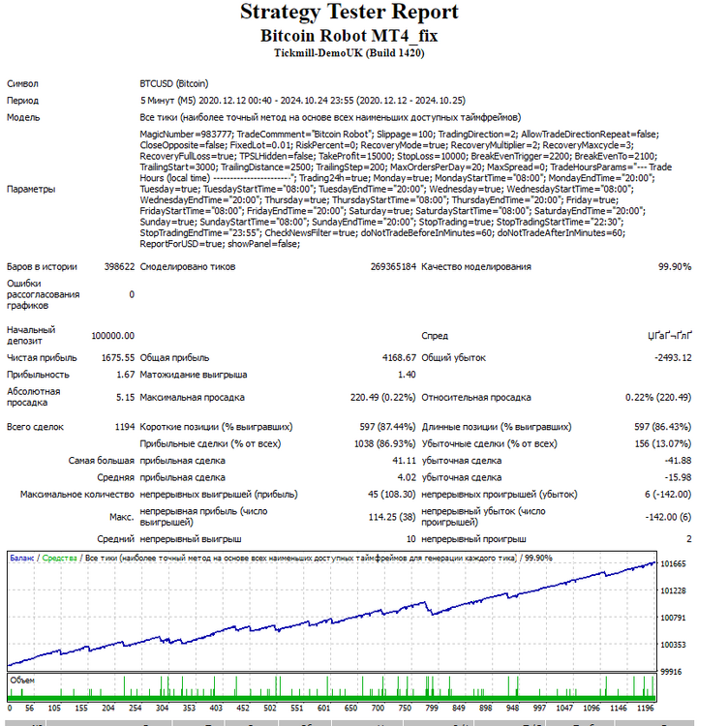The width and height of the screenshot is (728, 726).
Task: Select max consecutive profit '114.25 (38)'
Action: (x=392, y=517)
